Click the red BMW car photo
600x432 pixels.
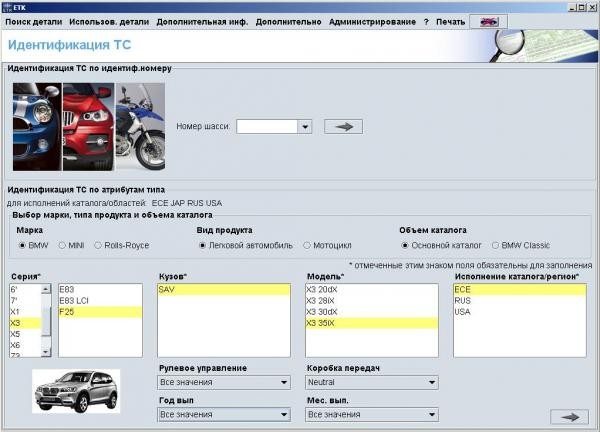88,127
